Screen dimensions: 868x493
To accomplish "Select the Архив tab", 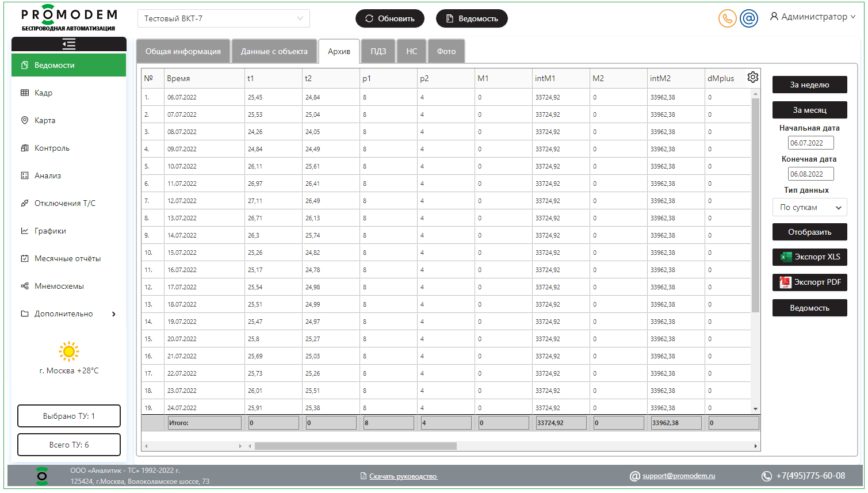I will click(x=339, y=51).
